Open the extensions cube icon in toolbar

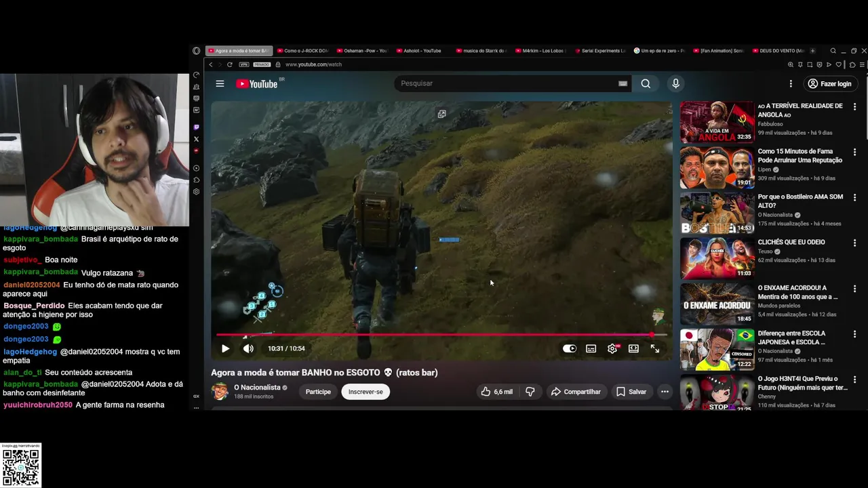(852, 64)
